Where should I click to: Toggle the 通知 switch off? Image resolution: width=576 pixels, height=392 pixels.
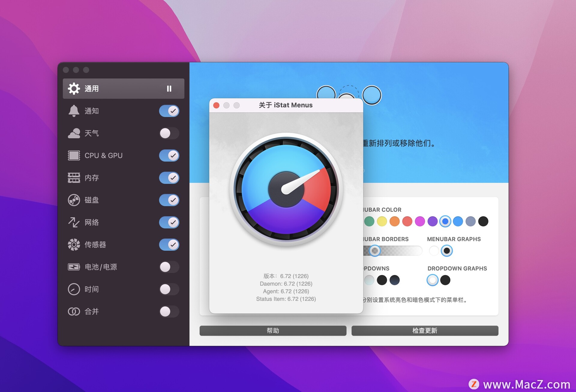click(x=169, y=111)
